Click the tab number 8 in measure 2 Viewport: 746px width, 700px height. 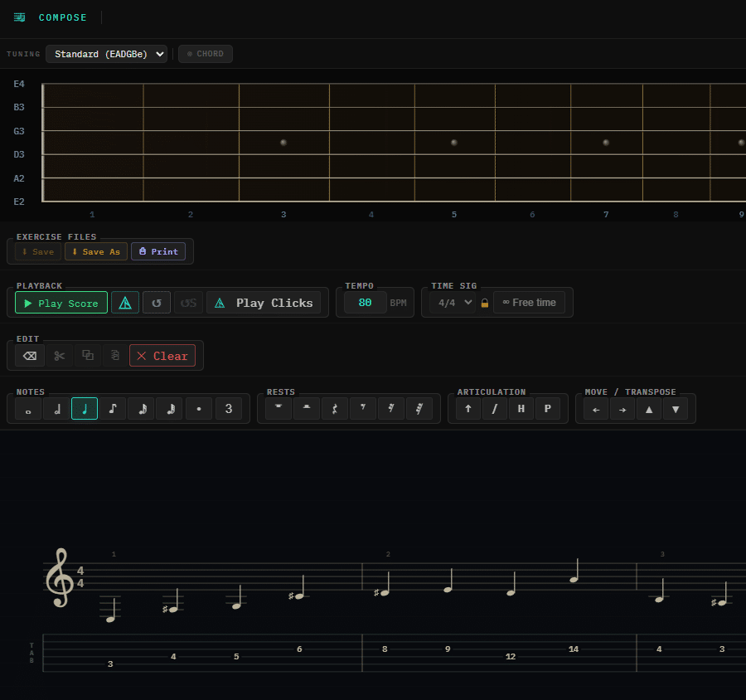coord(385,649)
